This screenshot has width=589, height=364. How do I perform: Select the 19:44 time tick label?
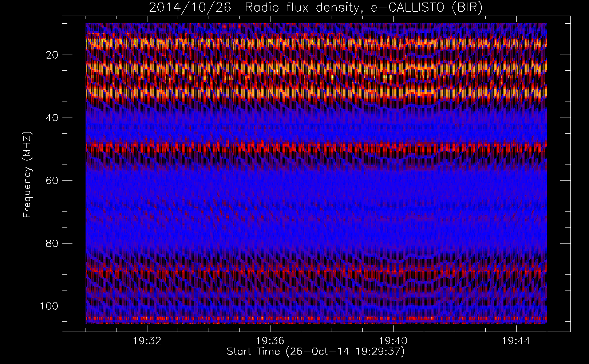click(x=516, y=341)
